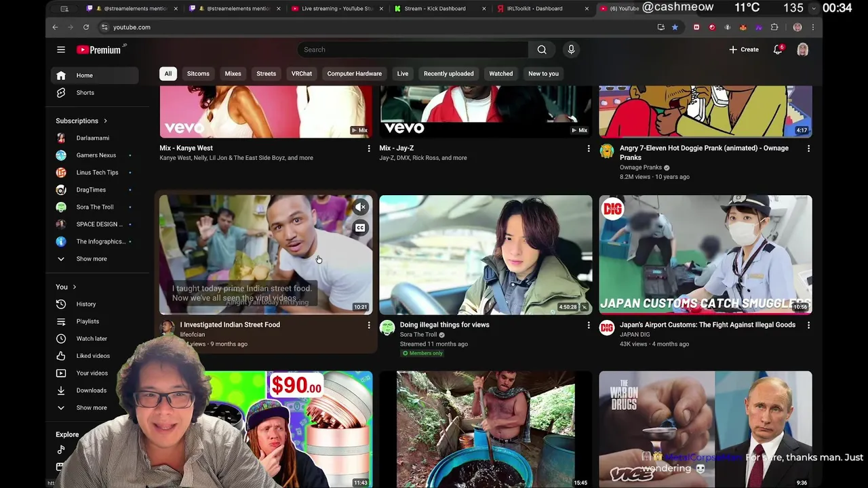
Task: Open Ownage Pranks channel avatar
Action: (x=607, y=151)
